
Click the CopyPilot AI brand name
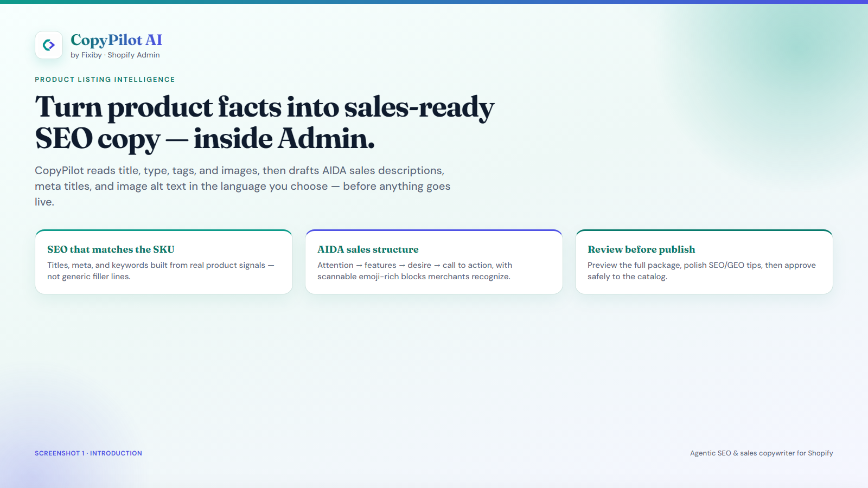(116, 40)
